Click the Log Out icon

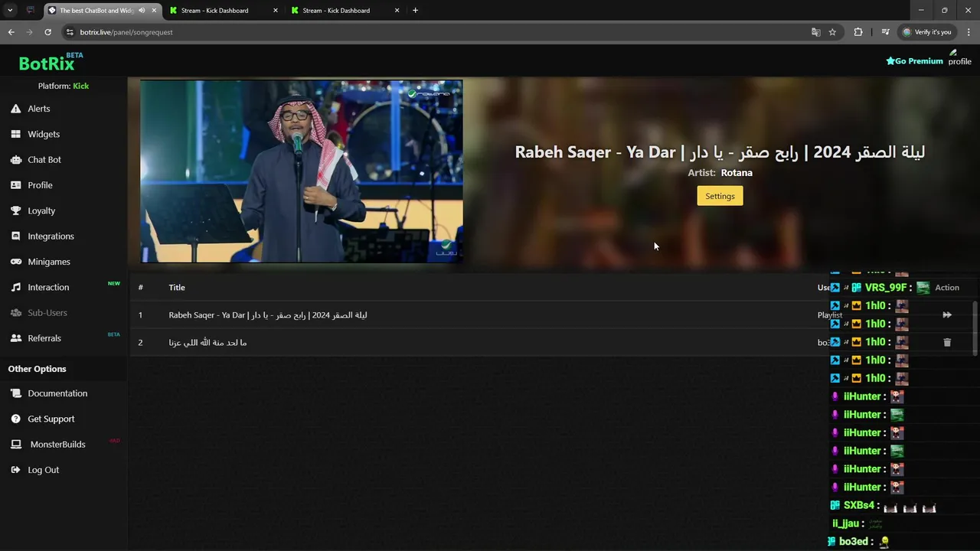point(15,470)
